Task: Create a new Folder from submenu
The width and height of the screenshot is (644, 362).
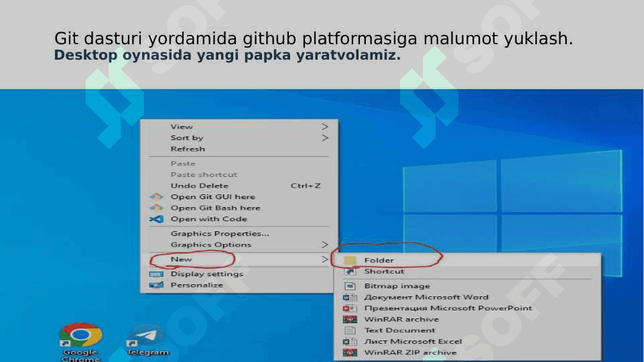Action: coord(468,260)
